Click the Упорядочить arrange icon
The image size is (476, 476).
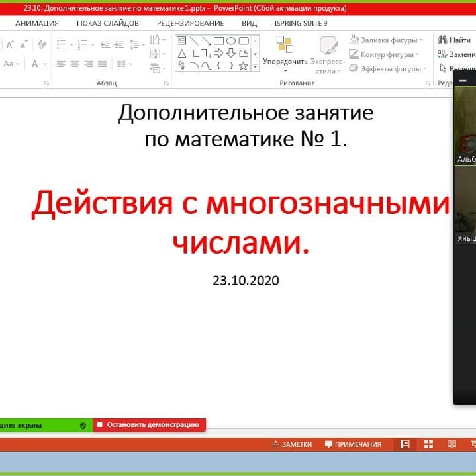[285, 45]
